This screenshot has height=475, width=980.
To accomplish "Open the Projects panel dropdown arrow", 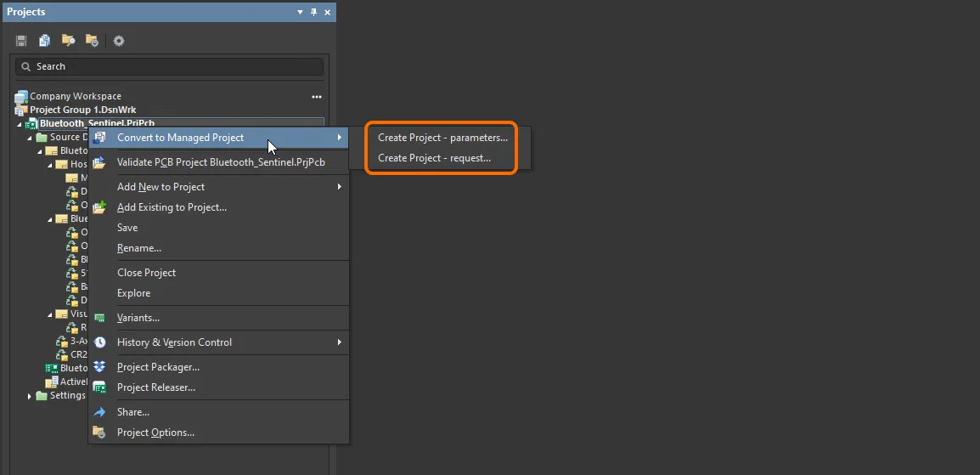I will tap(300, 12).
